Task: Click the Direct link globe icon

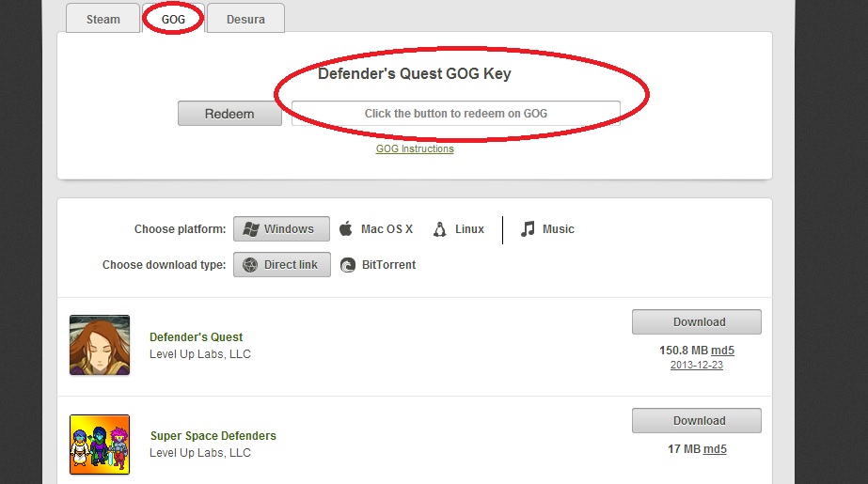Action: point(250,265)
